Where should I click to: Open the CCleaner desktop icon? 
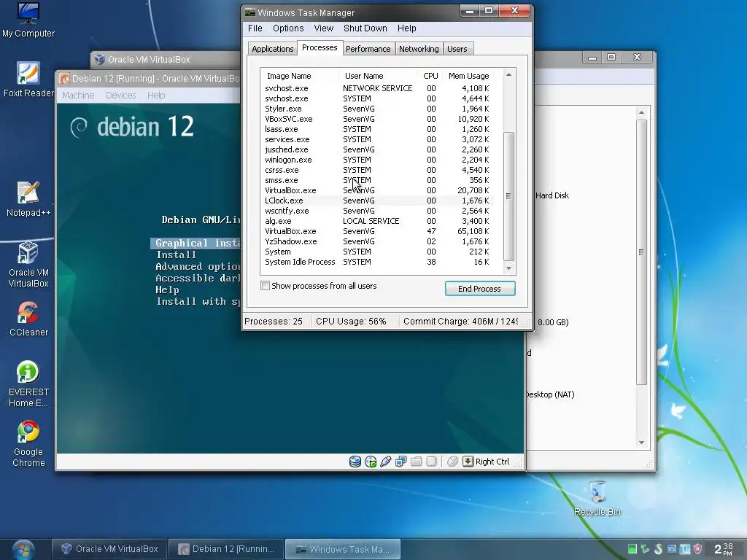pos(28,319)
